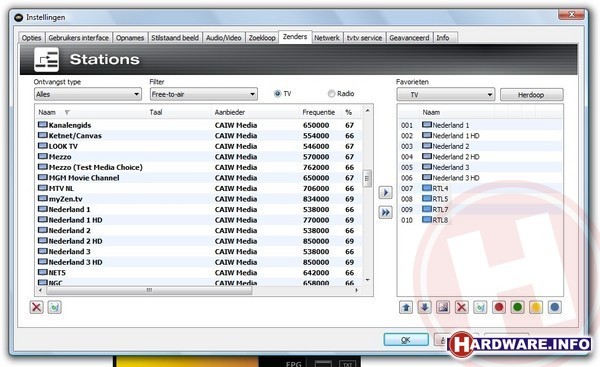
Task: Select the LOOK TV station row
Action: [x=198, y=146]
